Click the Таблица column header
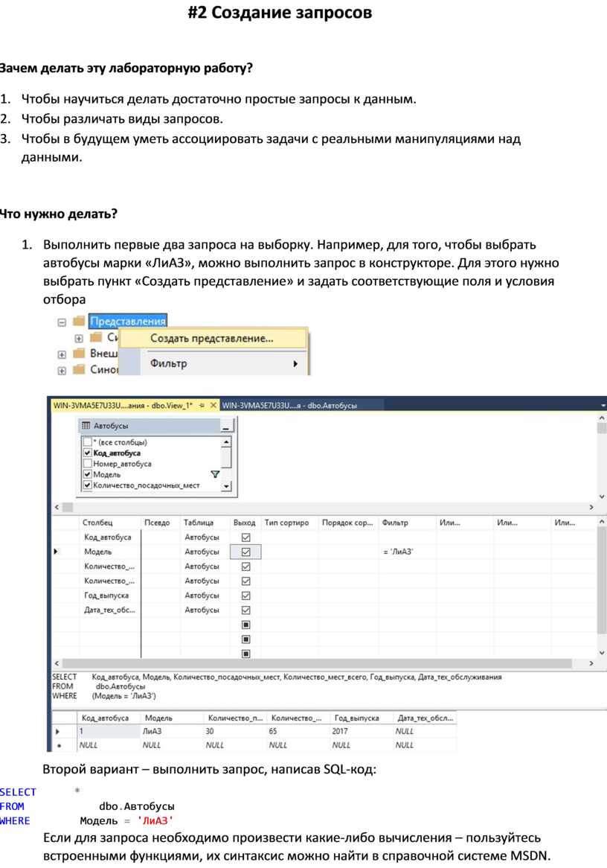Image resolution: width=607 pixels, height=868 pixels. 205,523
